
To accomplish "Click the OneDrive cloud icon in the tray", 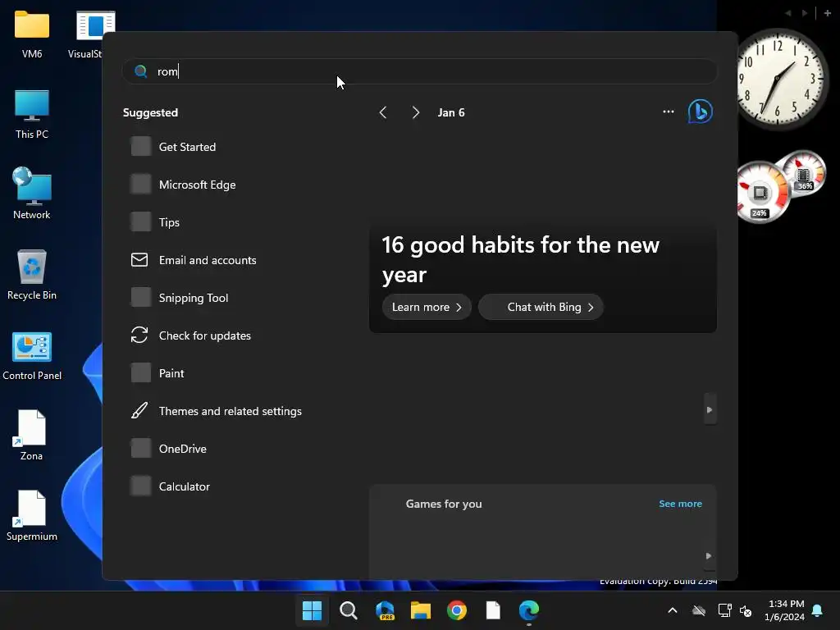I will coord(699,610).
